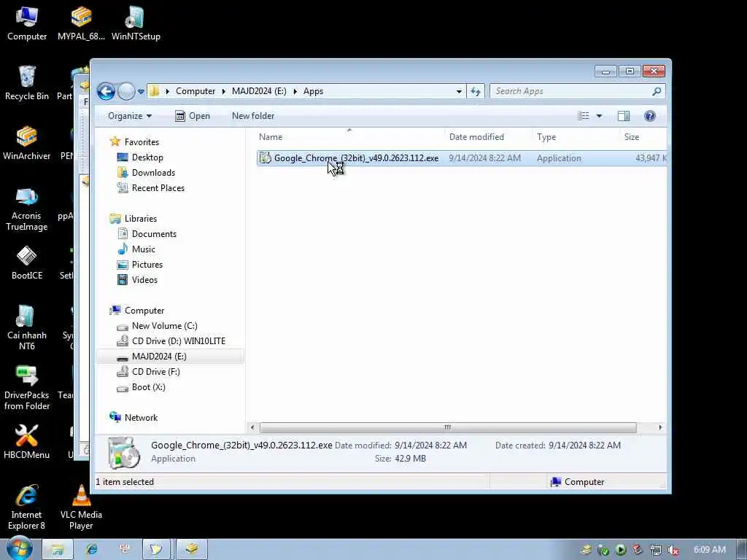Launch WinArchiver desktop shortcut
The height and width of the screenshot is (560, 747).
point(27,143)
